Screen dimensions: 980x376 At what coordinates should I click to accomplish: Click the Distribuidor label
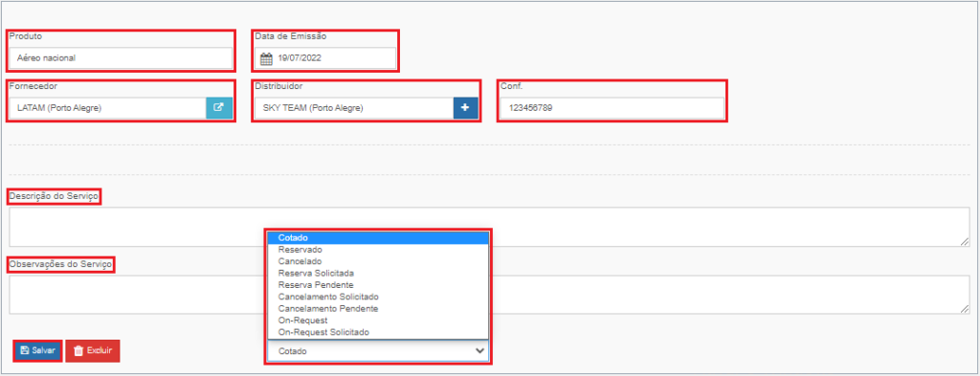(278, 85)
